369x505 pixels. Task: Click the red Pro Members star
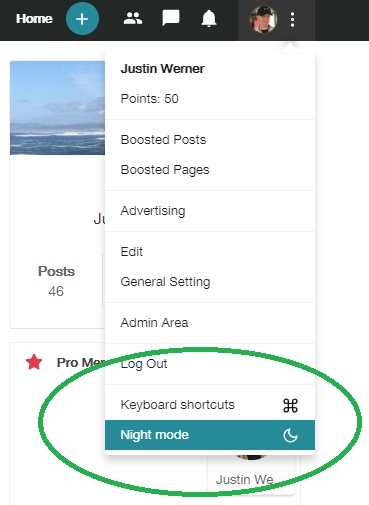pyautogui.click(x=34, y=362)
